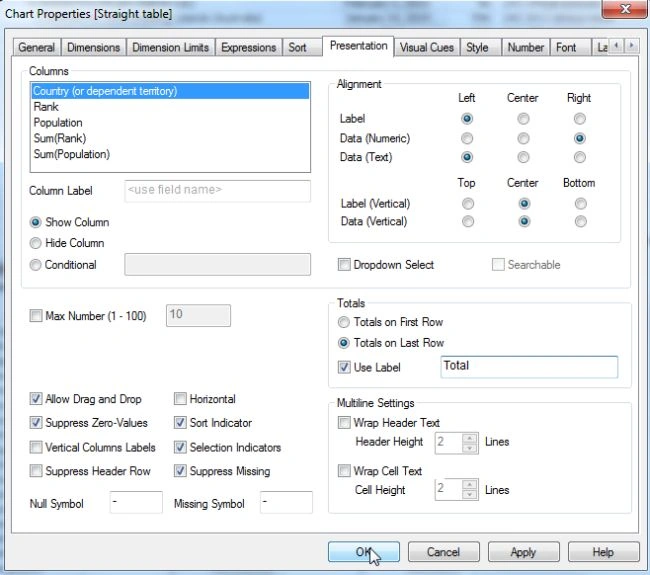Select the Presentation tab

tap(359, 46)
